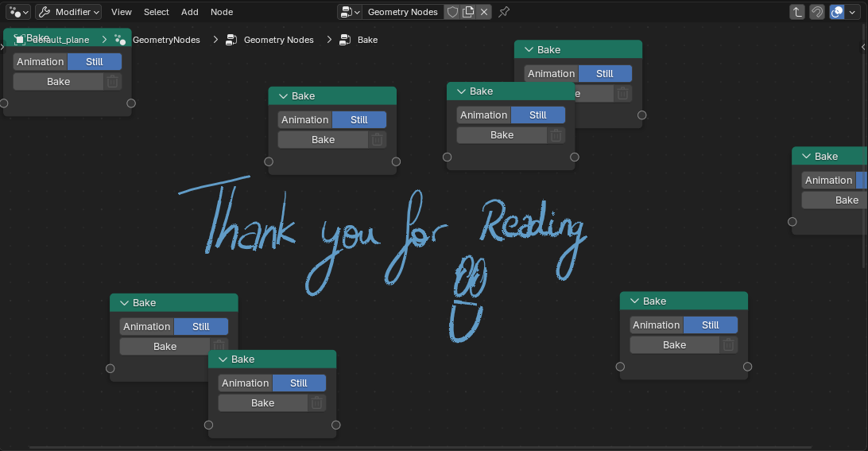Image resolution: width=868 pixels, height=451 pixels.
Task: Collapse the Bake node above the 'Thank' handwriting
Action: coord(284,96)
